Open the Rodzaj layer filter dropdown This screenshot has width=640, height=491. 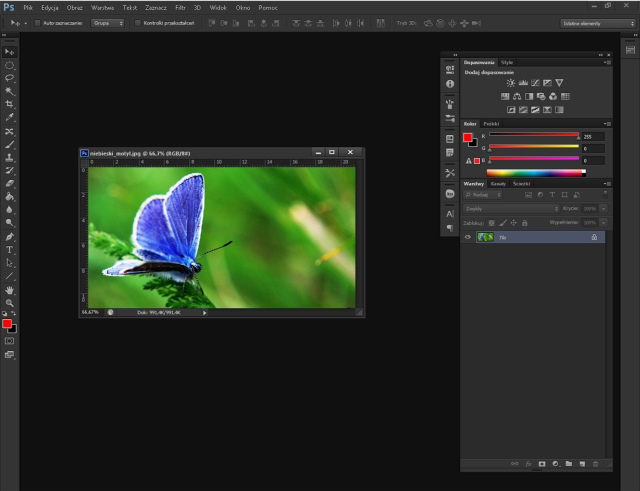[483, 195]
